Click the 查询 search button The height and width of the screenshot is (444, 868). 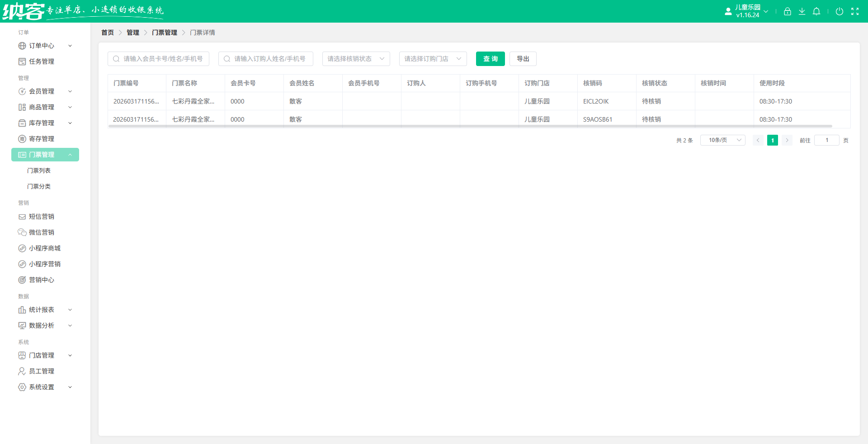point(490,59)
